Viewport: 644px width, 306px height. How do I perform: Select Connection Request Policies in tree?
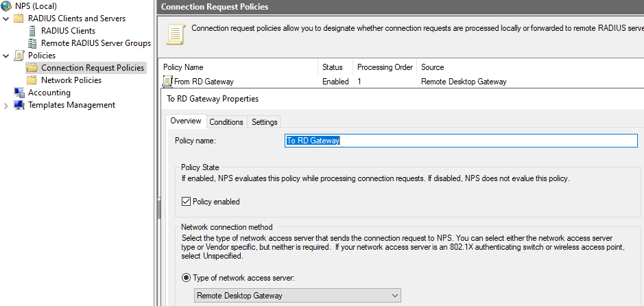[93, 68]
